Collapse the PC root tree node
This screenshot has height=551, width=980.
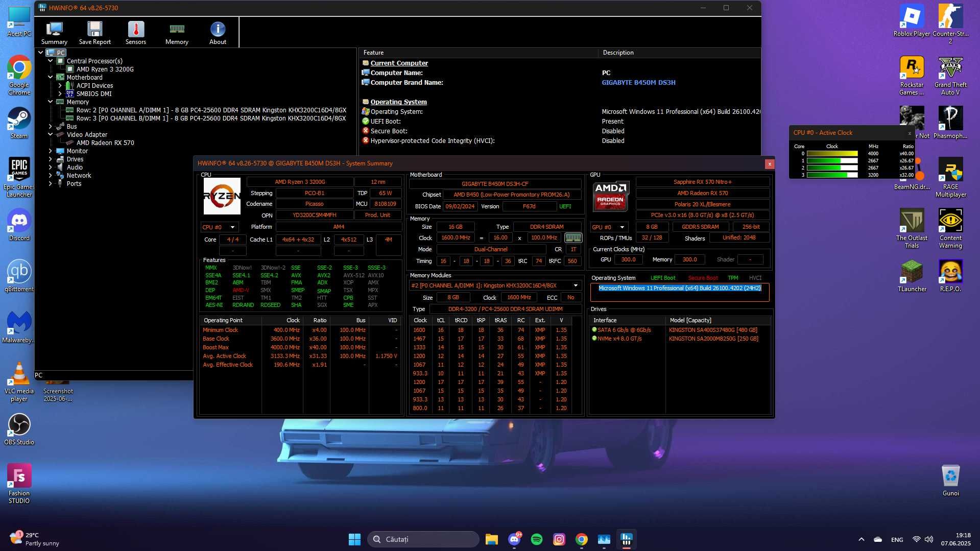click(41, 53)
